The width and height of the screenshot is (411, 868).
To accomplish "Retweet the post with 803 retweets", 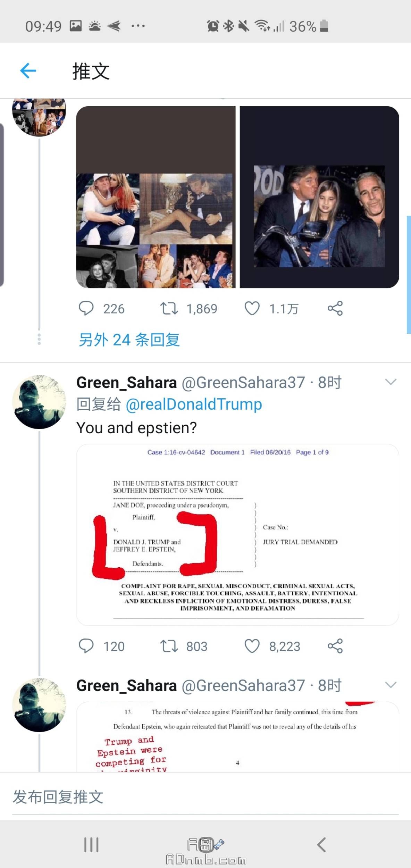I will (169, 646).
